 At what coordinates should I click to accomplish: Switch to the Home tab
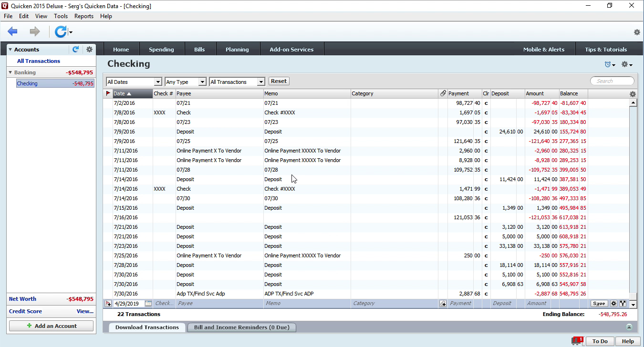[121, 49]
